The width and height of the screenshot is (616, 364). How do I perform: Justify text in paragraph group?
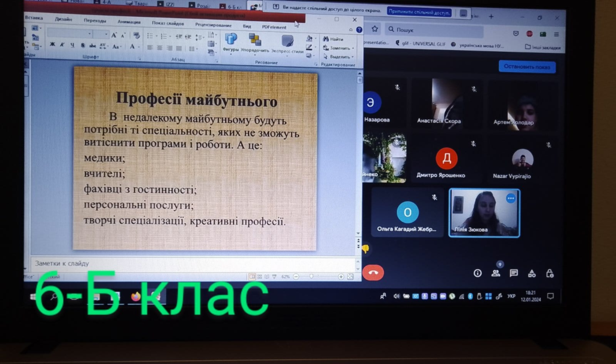tap(179, 48)
